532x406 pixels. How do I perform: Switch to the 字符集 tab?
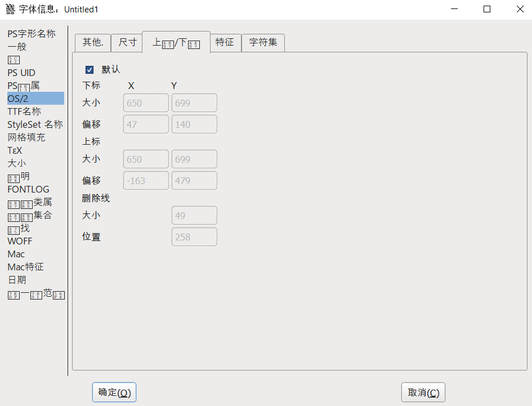click(263, 43)
